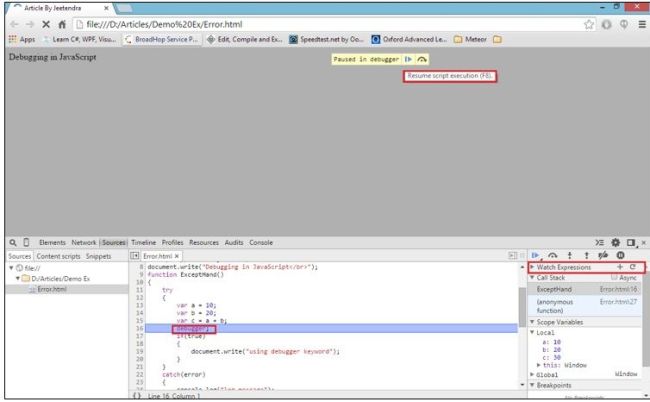650x402 pixels.
Task: Open the Console panel
Action: (261, 242)
